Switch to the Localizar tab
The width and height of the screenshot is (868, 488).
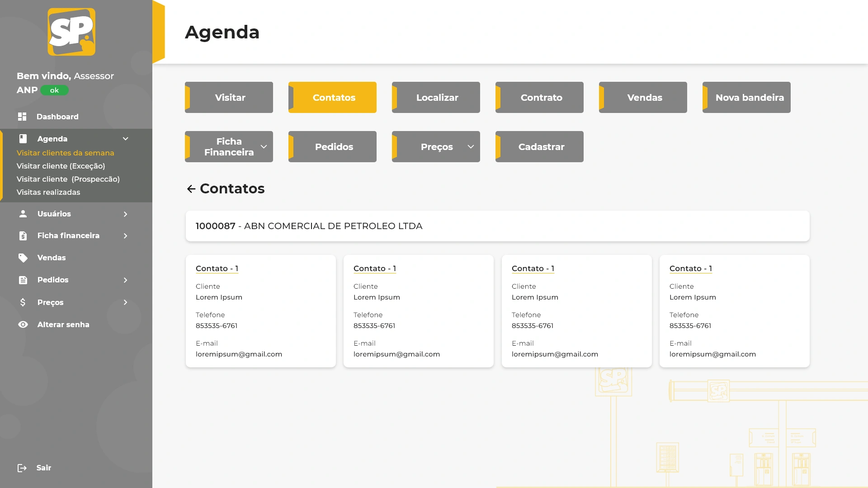click(436, 98)
